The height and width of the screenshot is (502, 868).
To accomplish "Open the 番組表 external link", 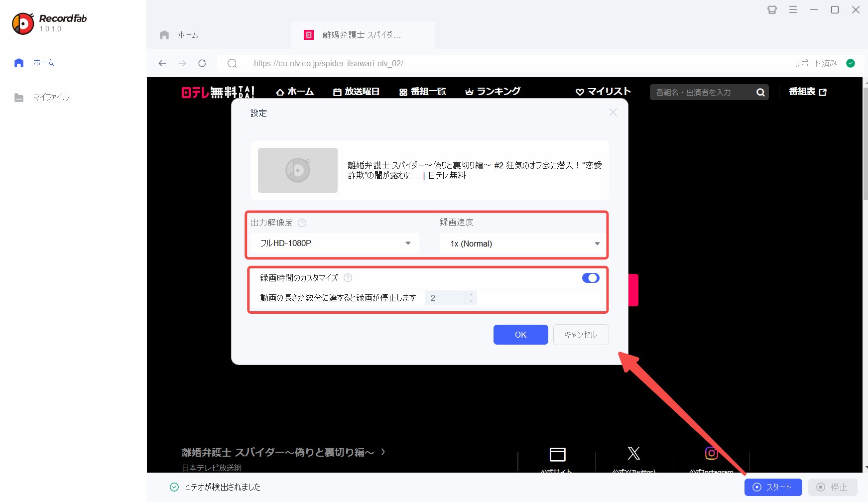I will click(x=808, y=92).
